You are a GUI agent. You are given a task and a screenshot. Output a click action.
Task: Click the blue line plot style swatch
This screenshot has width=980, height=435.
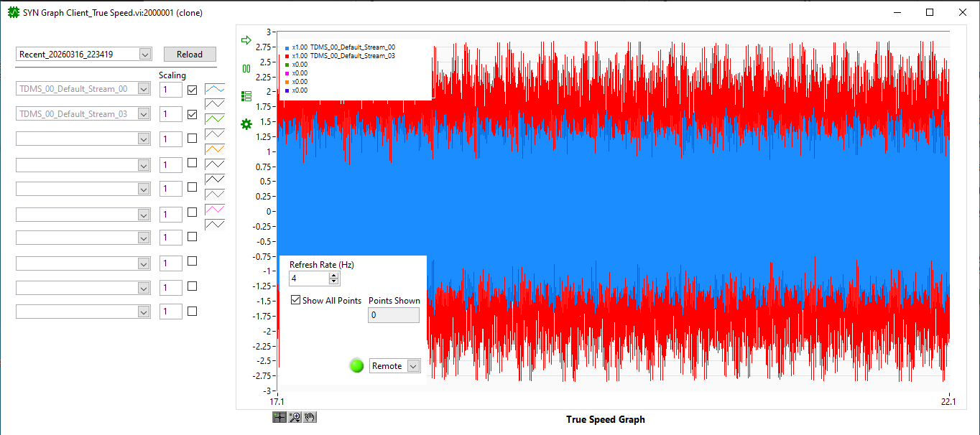[x=215, y=90]
